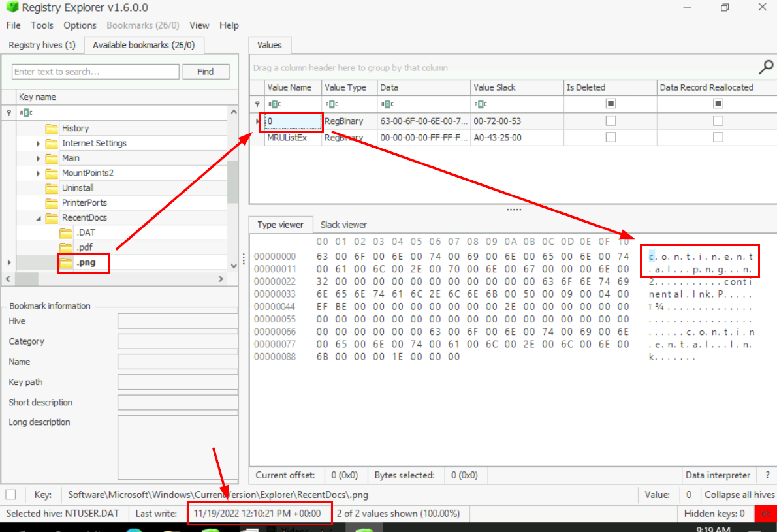Select the .DAT folder icon
This screenshot has height=532, width=777.
tap(66, 233)
